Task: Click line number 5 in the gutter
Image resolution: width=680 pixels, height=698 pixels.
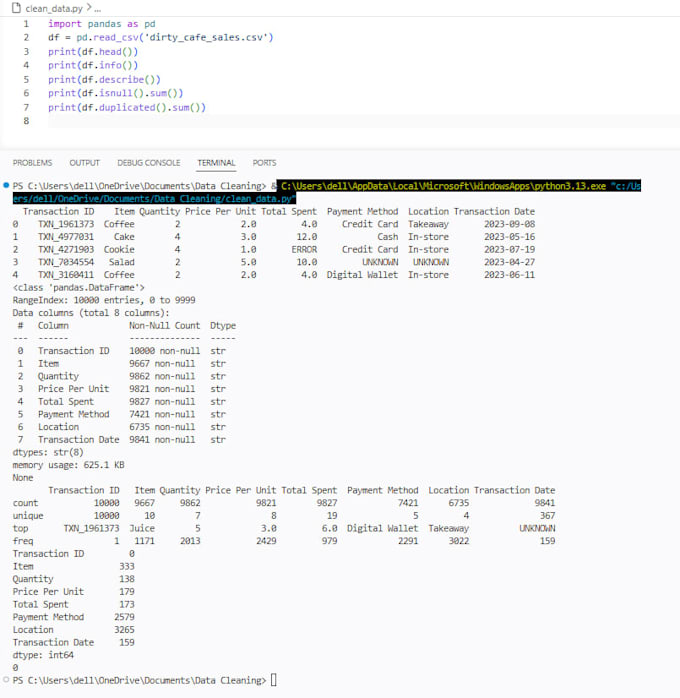Action: click(x=26, y=80)
